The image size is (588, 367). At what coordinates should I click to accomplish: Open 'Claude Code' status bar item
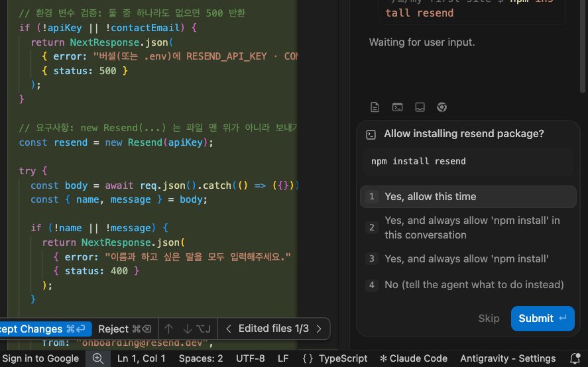click(414, 358)
